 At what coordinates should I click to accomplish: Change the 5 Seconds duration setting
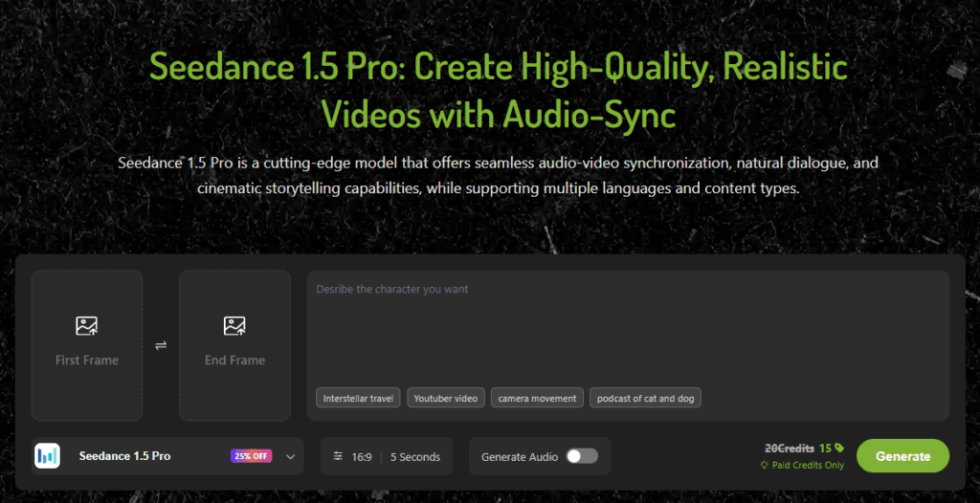(414, 457)
